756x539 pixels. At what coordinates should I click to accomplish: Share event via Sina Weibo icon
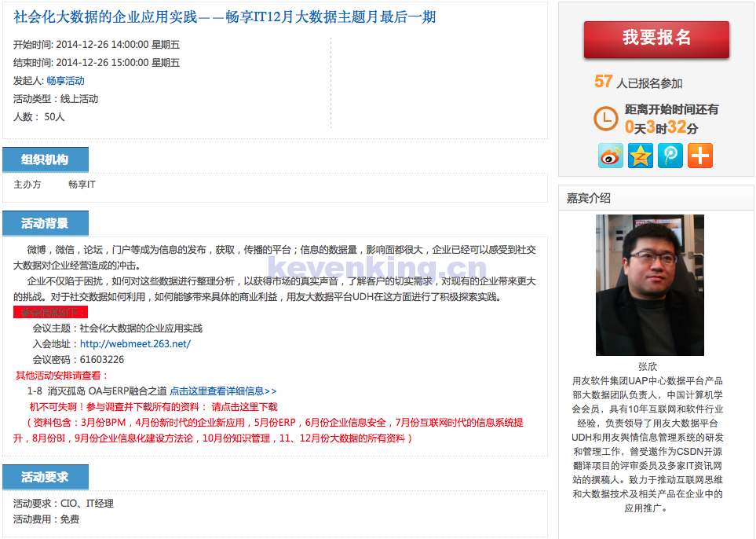pos(611,156)
